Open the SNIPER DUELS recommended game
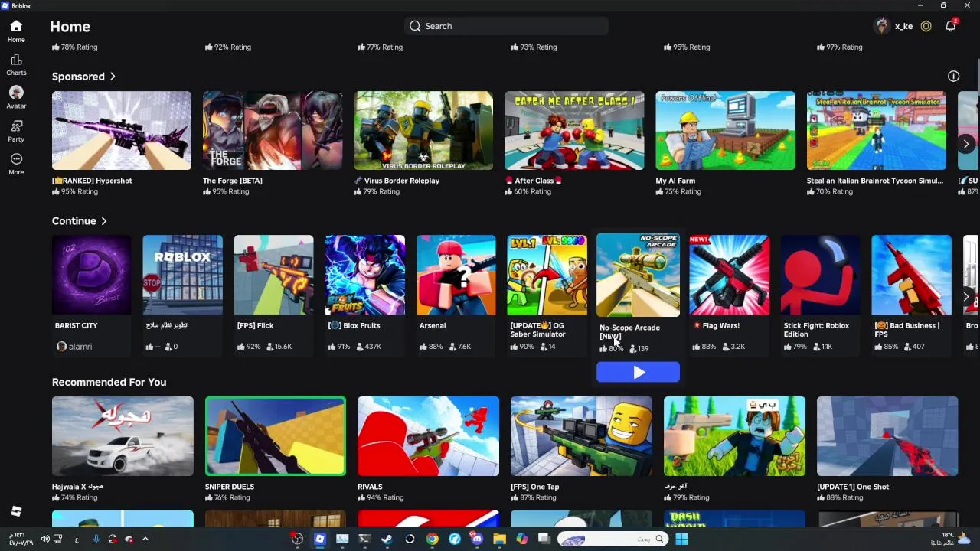 (275, 449)
